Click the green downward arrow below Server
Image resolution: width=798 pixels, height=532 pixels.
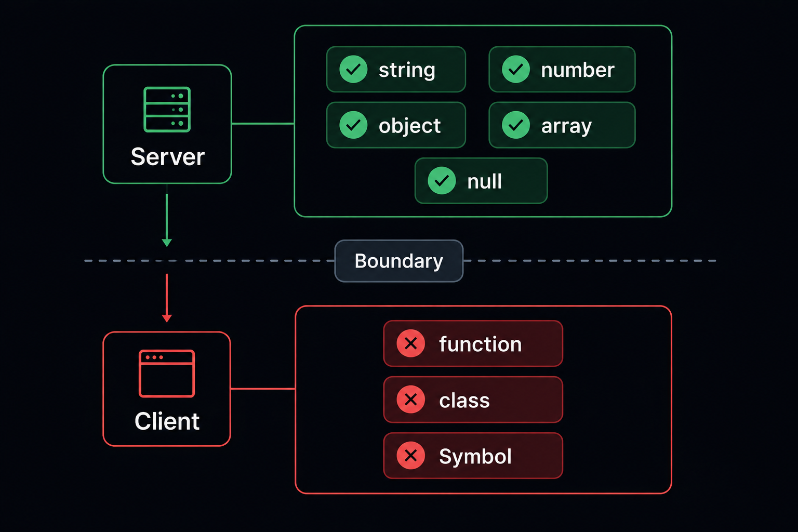(167, 219)
